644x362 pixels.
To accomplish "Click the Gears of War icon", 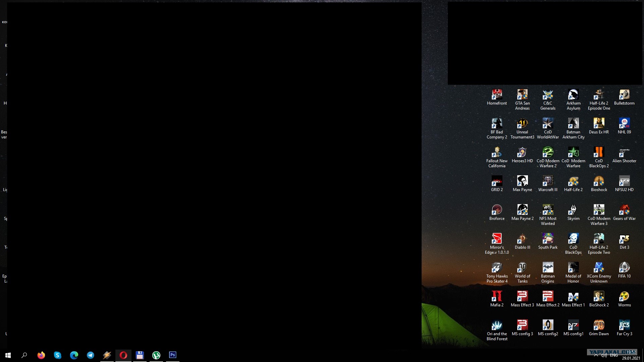I will pos(624,213).
